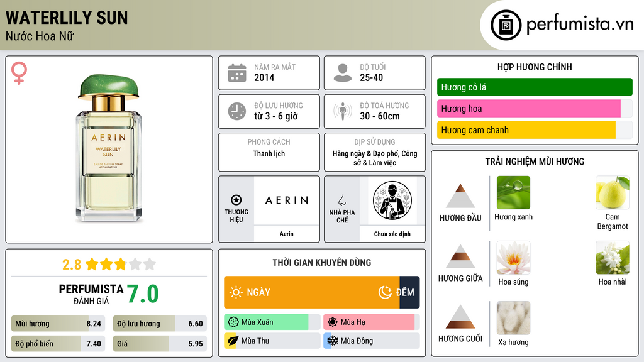644x362 pixels.
Task: Click the third gold rating star
Action: click(120, 264)
